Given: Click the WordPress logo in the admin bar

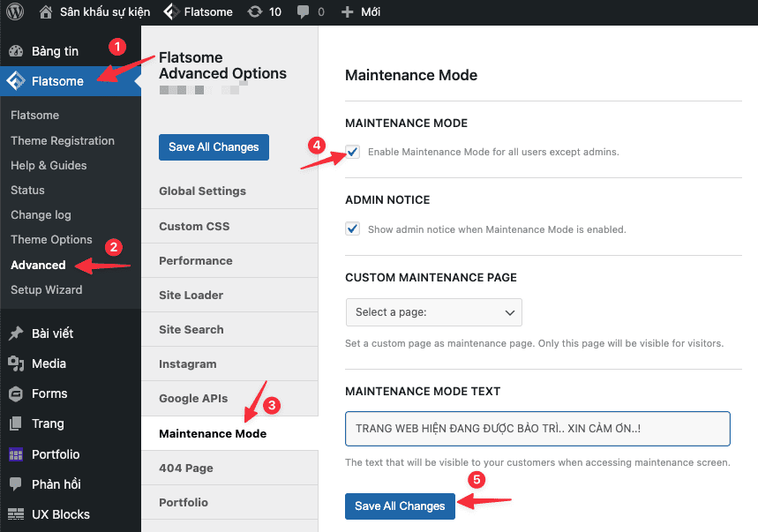Looking at the screenshot, I should click(14, 12).
